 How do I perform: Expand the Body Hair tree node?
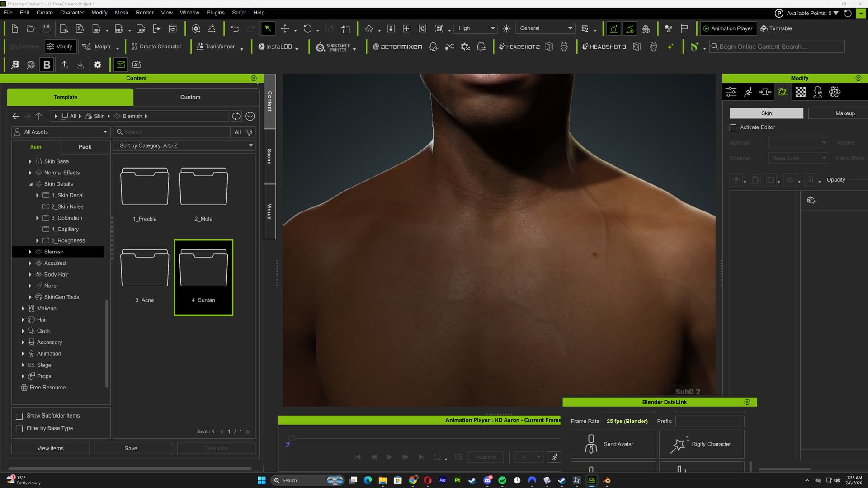click(30, 274)
